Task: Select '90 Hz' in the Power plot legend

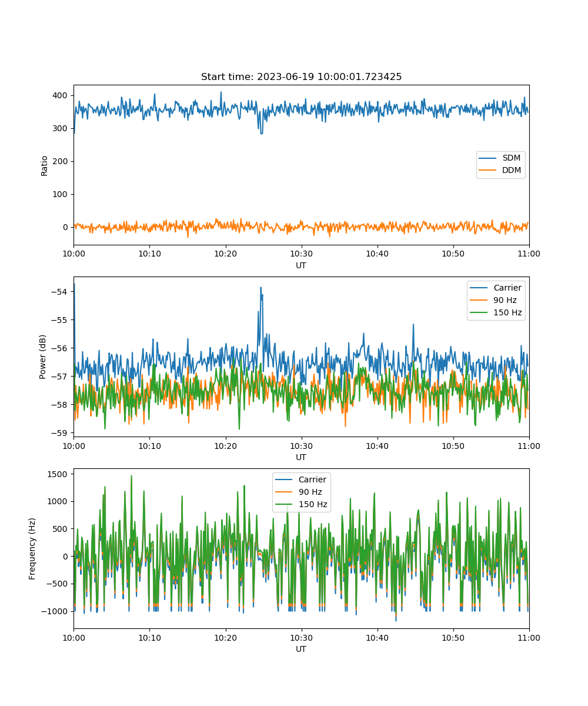Action: coord(505,301)
